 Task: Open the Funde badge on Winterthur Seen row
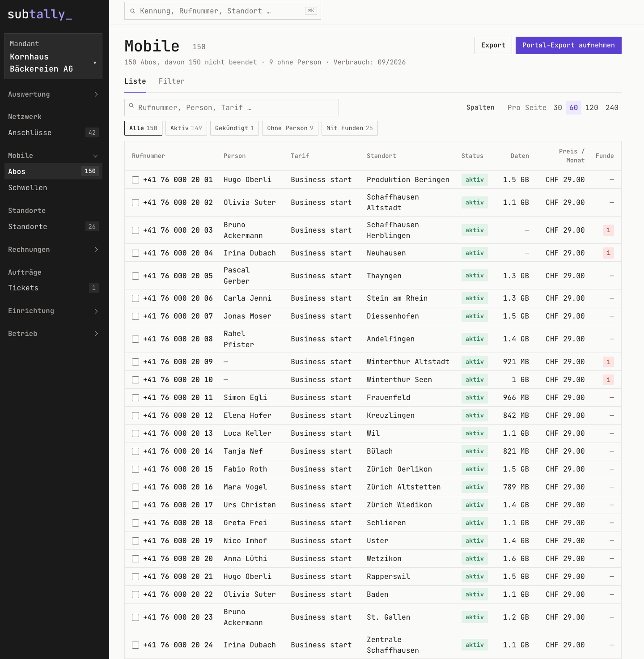coord(608,379)
